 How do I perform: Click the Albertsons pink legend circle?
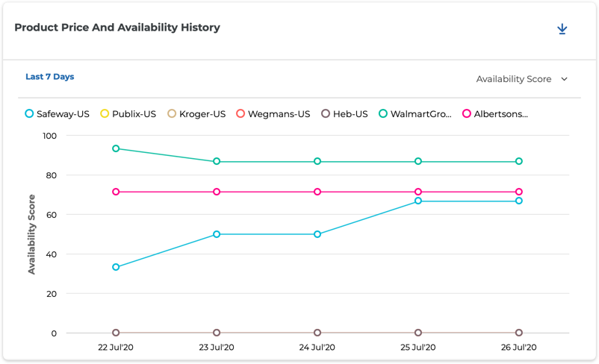[x=467, y=114]
